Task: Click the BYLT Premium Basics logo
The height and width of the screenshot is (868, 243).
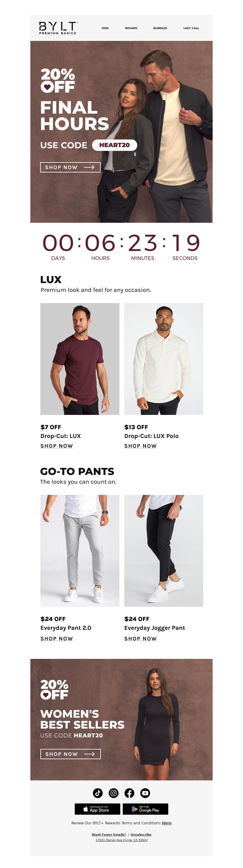Action: (x=58, y=28)
